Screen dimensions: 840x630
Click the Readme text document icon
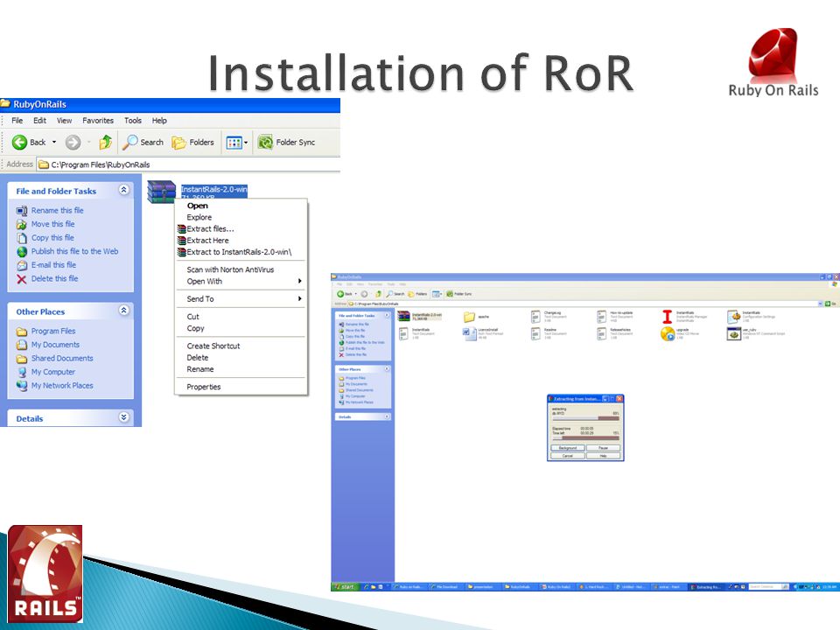click(x=535, y=333)
